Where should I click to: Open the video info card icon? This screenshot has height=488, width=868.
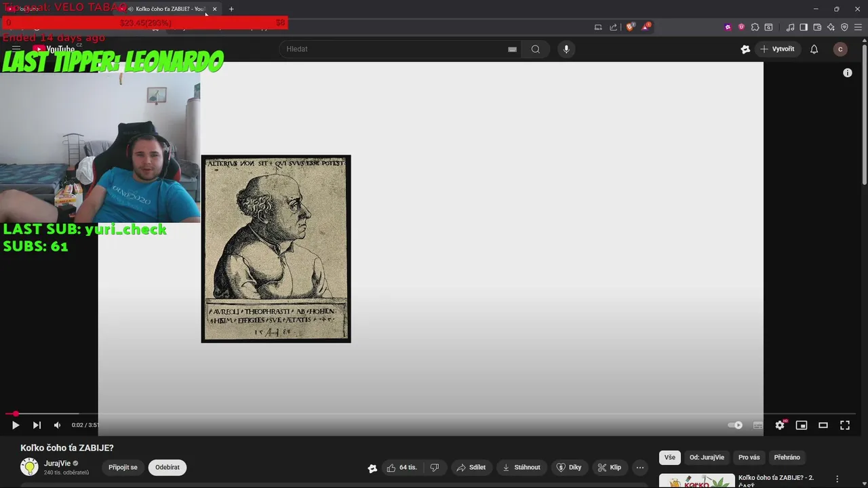pos(848,73)
